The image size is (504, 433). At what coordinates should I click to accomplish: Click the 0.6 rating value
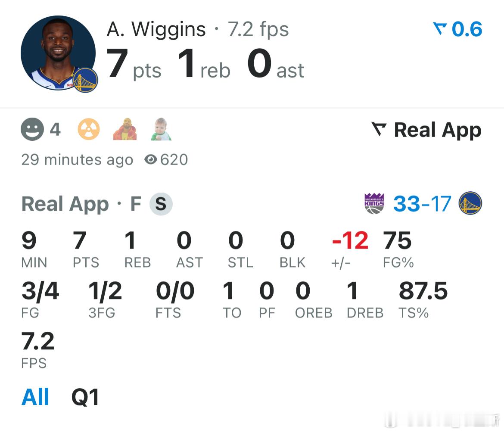[x=467, y=29]
